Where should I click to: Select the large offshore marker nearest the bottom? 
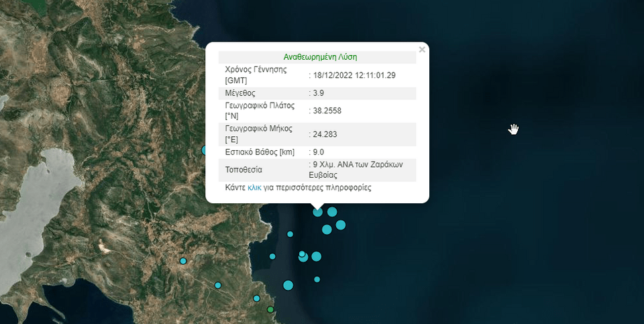pyautogui.click(x=288, y=285)
